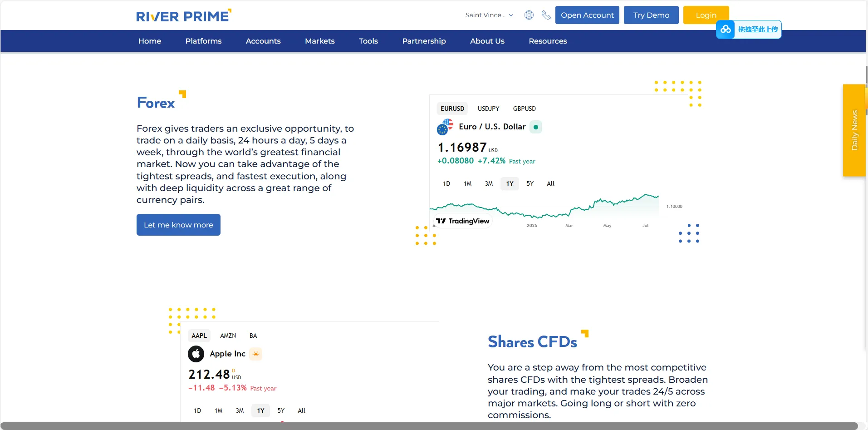868x430 pixels.
Task: Open the TradingView logo link
Action: click(x=463, y=221)
